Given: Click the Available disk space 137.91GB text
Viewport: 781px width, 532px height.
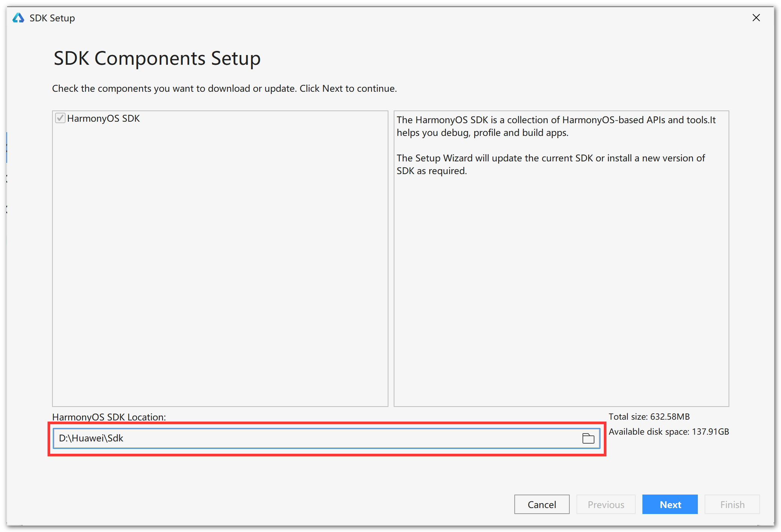Looking at the screenshot, I should click(669, 431).
